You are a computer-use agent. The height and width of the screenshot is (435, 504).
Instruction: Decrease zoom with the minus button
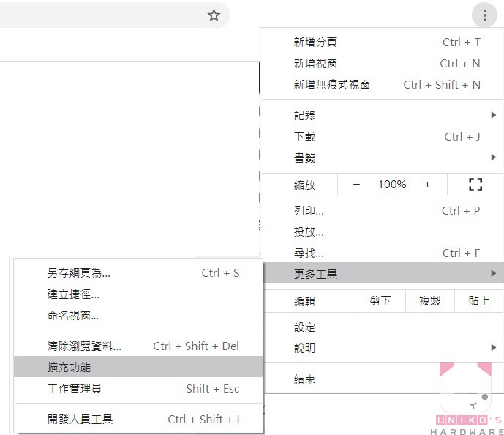(356, 185)
